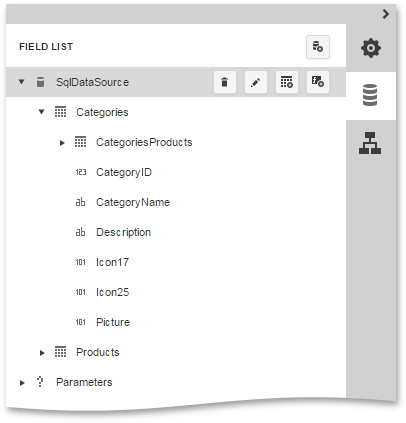Click the add query table icon
Viewport: 406px width, 423px height.
pyautogui.click(x=287, y=82)
